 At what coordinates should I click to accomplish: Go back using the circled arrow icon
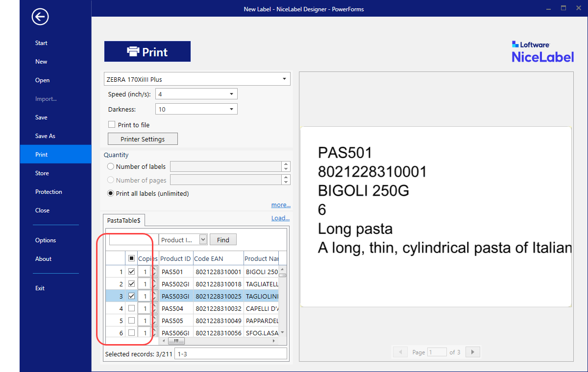tap(40, 17)
